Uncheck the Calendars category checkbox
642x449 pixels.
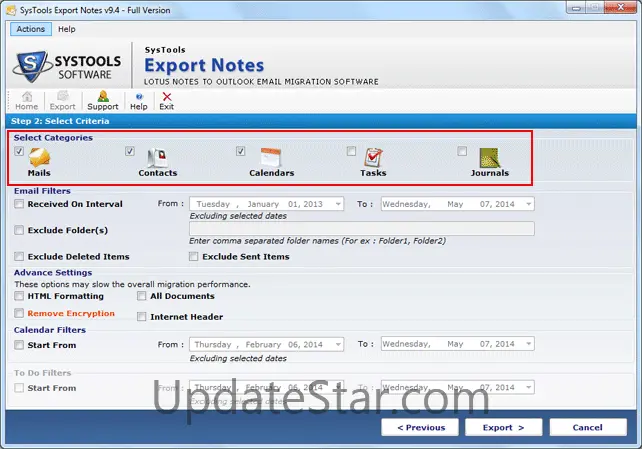(x=241, y=151)
